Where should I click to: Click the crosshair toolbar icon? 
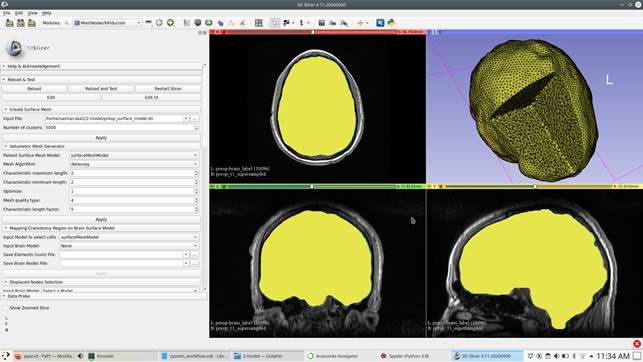(x=360, y=23)
